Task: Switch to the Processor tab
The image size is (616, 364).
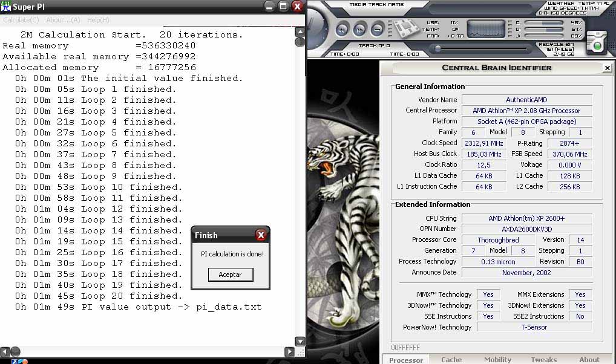Action: click(406, 360)
